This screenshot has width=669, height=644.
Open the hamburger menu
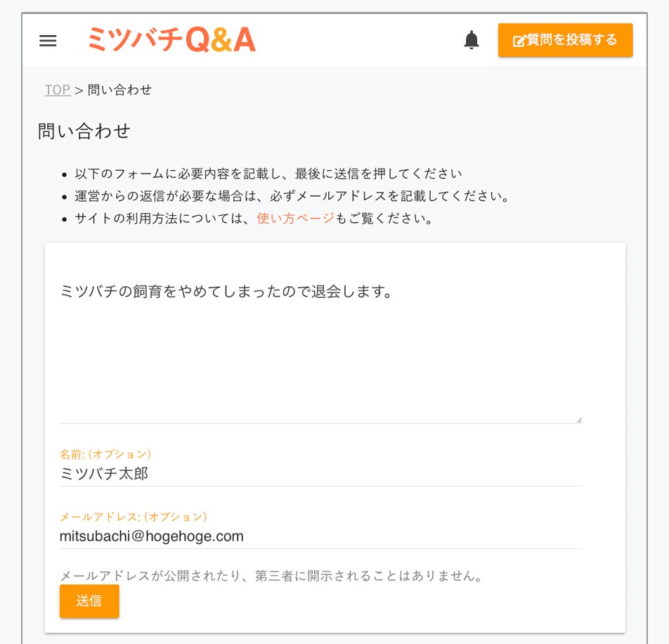tap(48, 41)
